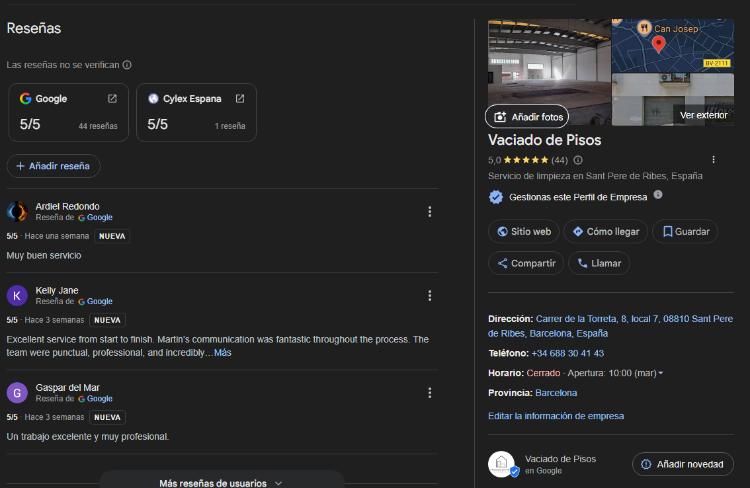
Task: Open Cylex Espana external link icon
Action: click(x=240, y=99)
